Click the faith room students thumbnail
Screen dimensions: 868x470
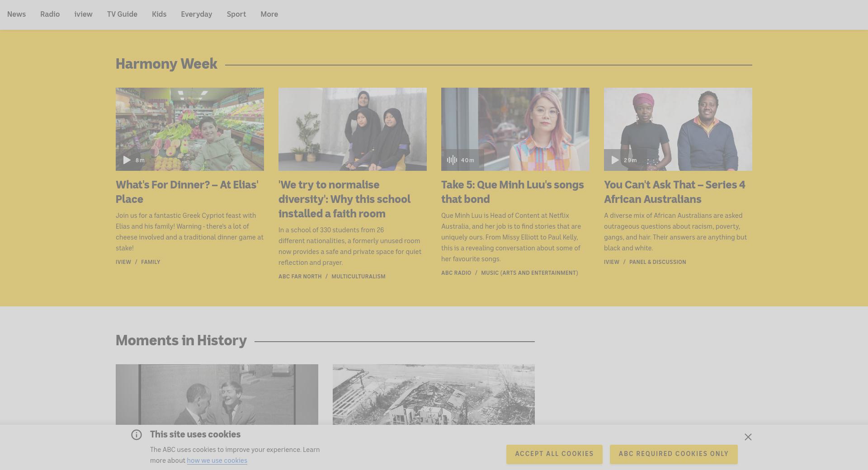353,129
